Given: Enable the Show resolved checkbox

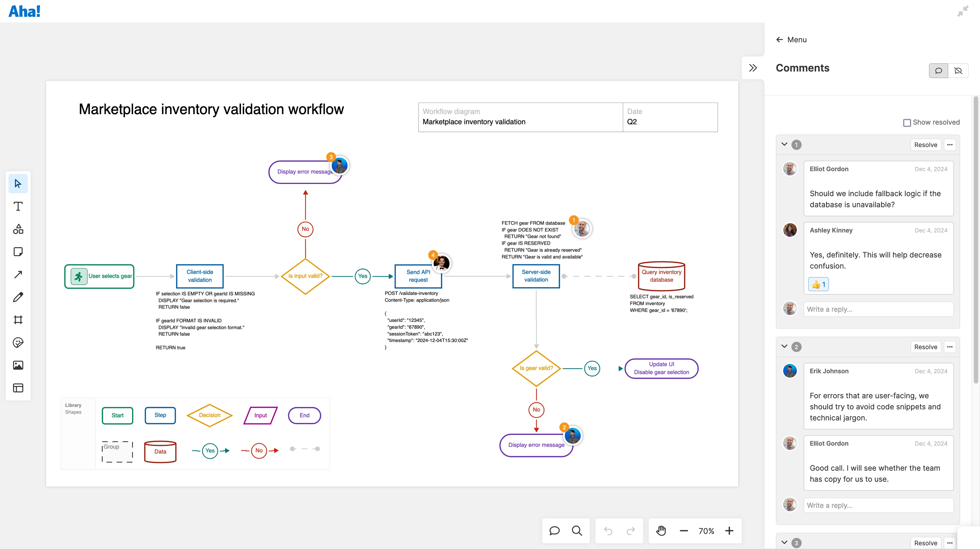Looking at the screenshot, I should point(907,122).
